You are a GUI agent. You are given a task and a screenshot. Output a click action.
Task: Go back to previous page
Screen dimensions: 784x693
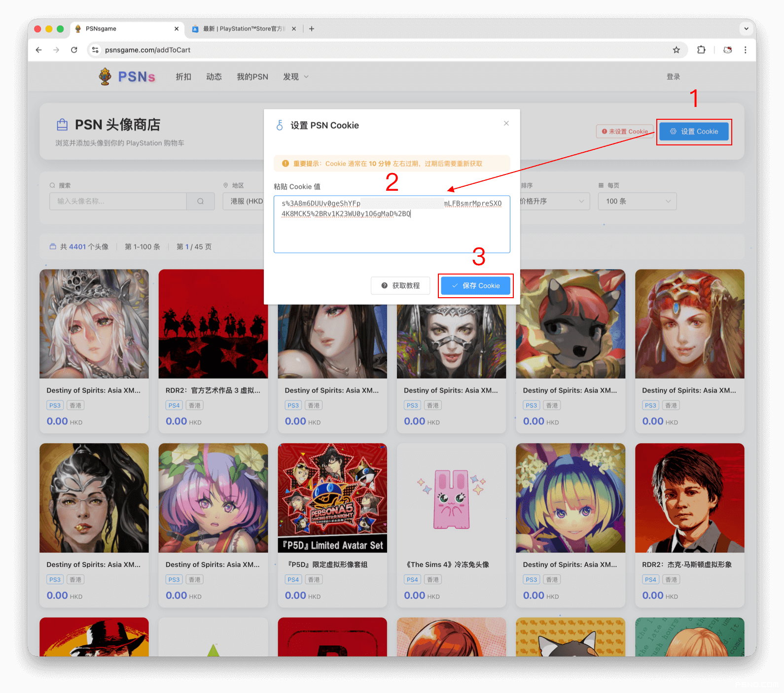39,50
